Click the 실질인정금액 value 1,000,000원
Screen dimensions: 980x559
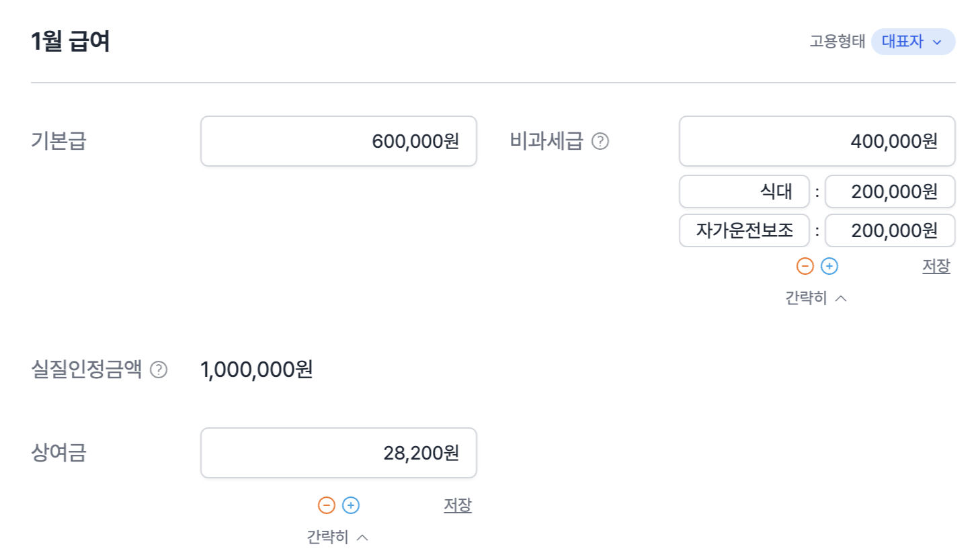[257, 370]
